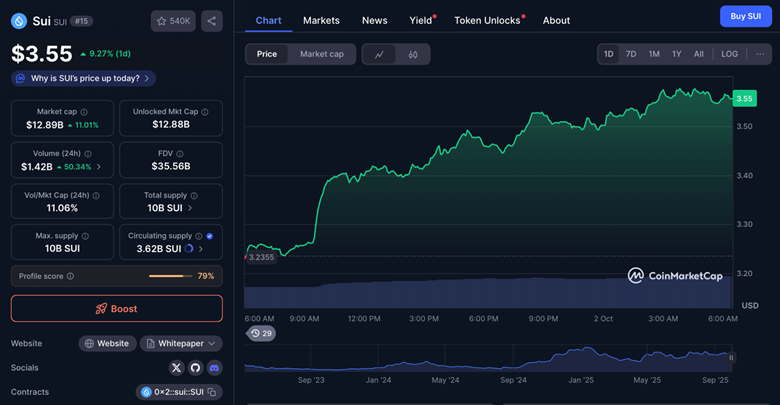The width and height of the screenshot is (780, 405).
Task: Open Sui's X (Twitter) social link
Action: [x=177, y=368]
